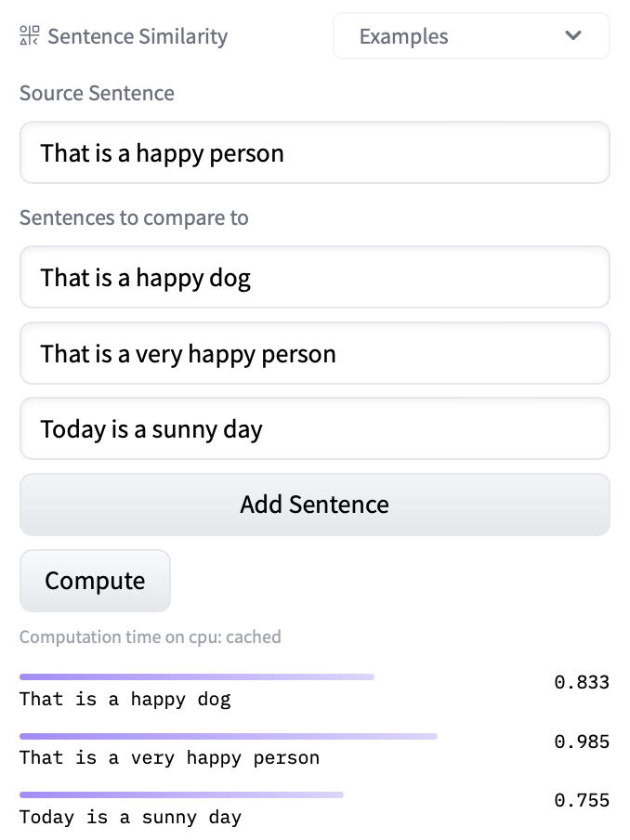Click the 0.985 similarity score
Viewport: 630px width, 840px height.
point(582,742)
